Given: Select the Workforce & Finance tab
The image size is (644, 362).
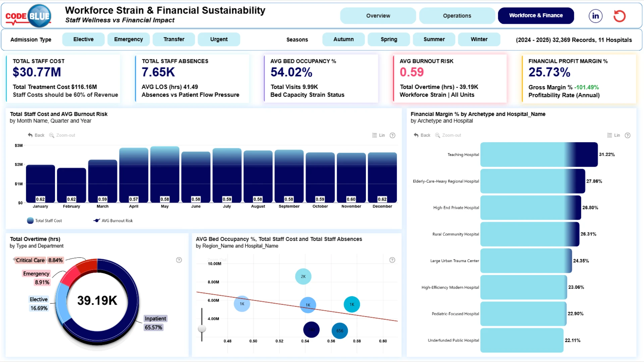Looking at the screenshot, I should 536,15.
